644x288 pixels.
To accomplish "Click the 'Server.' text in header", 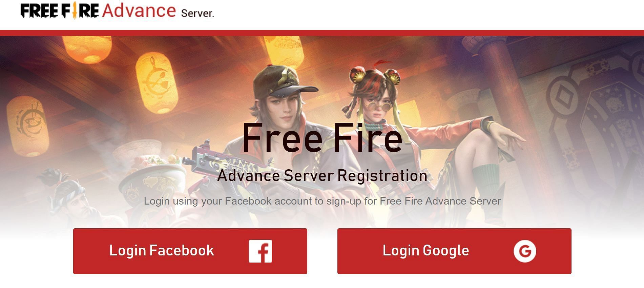I will pyautogui.click(x=198, y=13).
